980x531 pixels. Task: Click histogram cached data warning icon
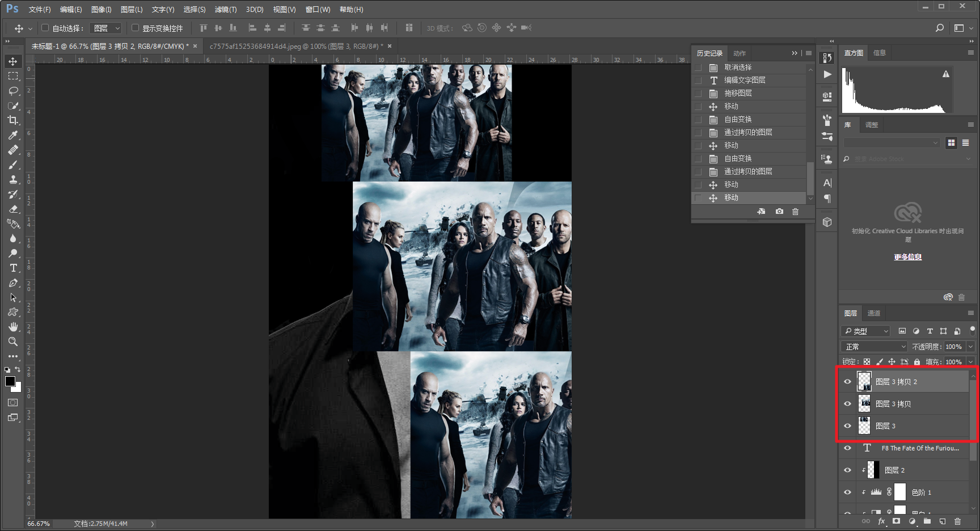946,74
